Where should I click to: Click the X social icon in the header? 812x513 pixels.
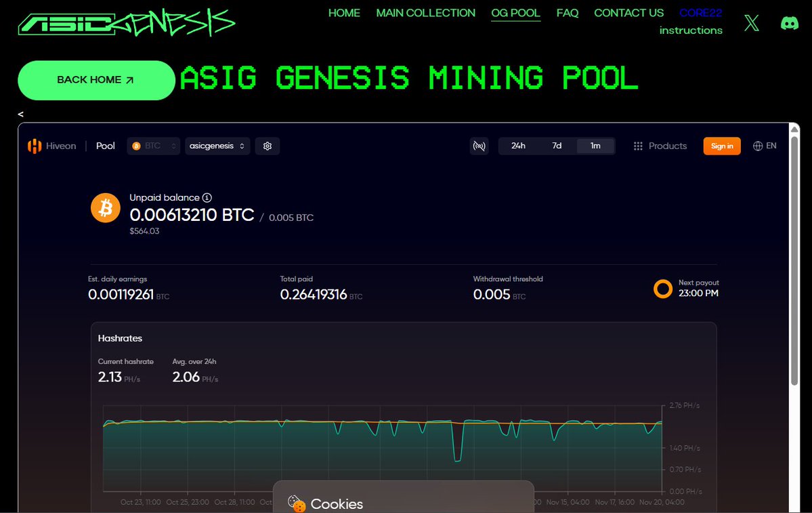(x=752, y=22)
